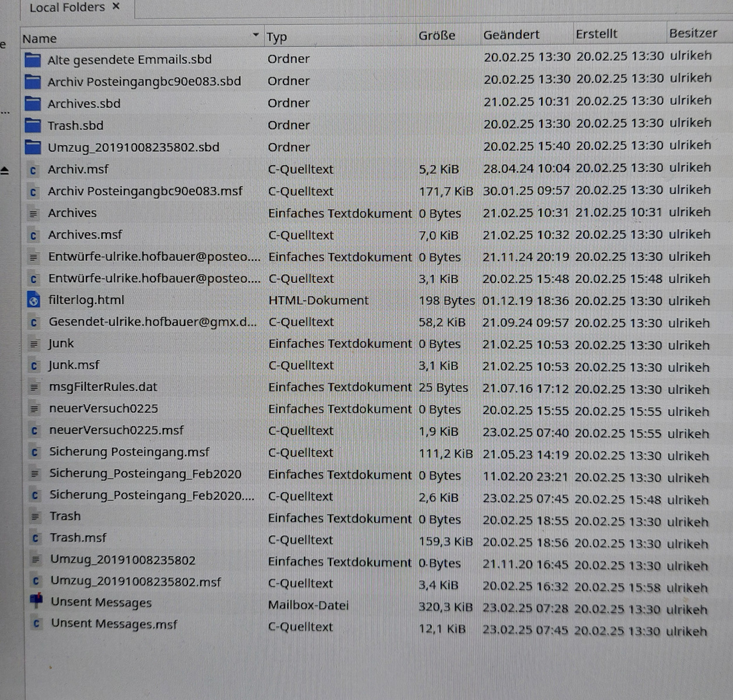Select the file name filterlog.html

tap(86, 300)
